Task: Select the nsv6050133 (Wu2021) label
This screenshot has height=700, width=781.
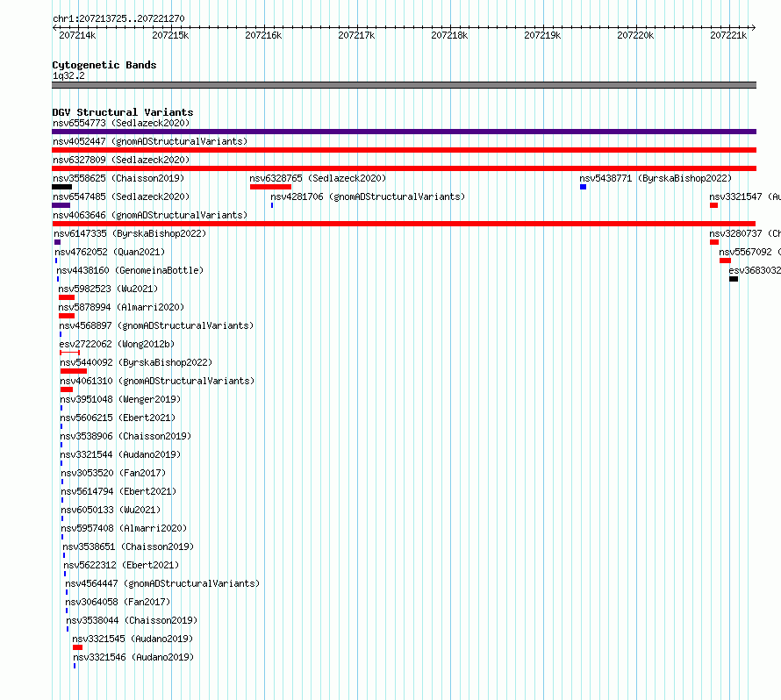Action: (111, 510)
